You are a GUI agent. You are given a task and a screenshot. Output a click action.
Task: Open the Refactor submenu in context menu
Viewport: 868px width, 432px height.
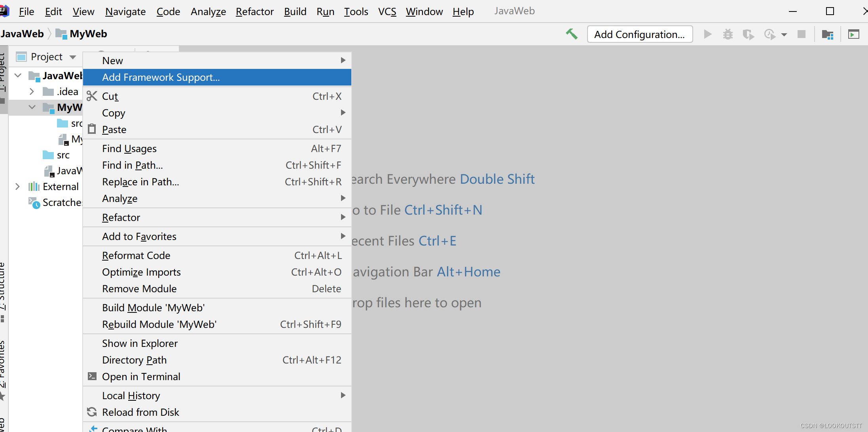(x=217, y=217)
